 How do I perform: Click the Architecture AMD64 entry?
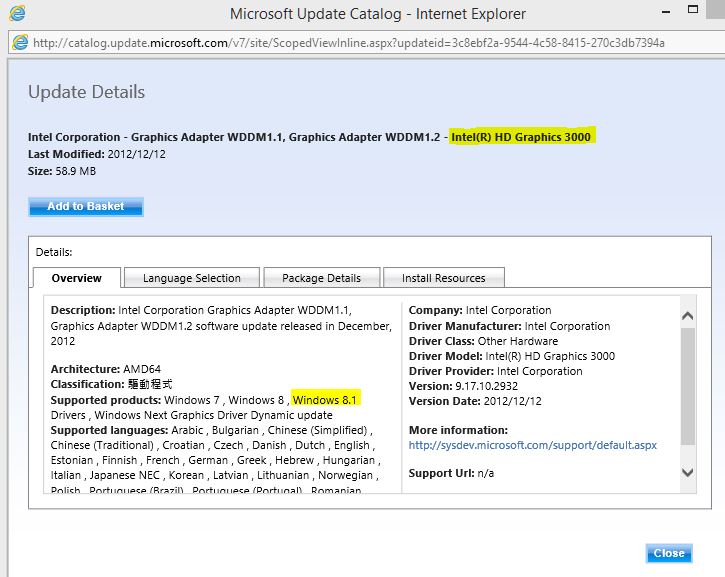tap(106, 369)
